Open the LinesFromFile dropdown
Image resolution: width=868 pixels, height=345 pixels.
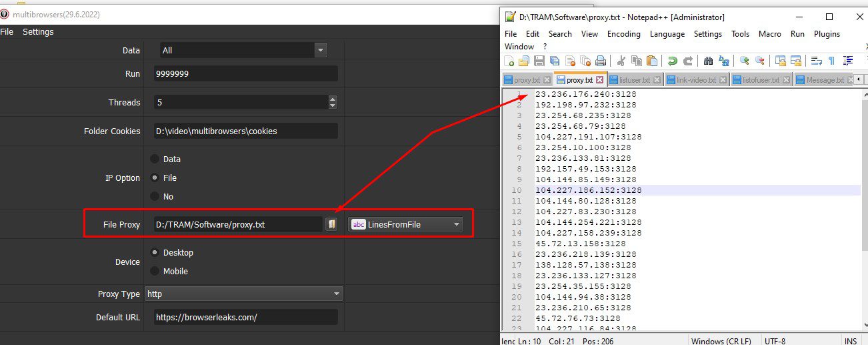pyautogui.click(x=406, y=224)
